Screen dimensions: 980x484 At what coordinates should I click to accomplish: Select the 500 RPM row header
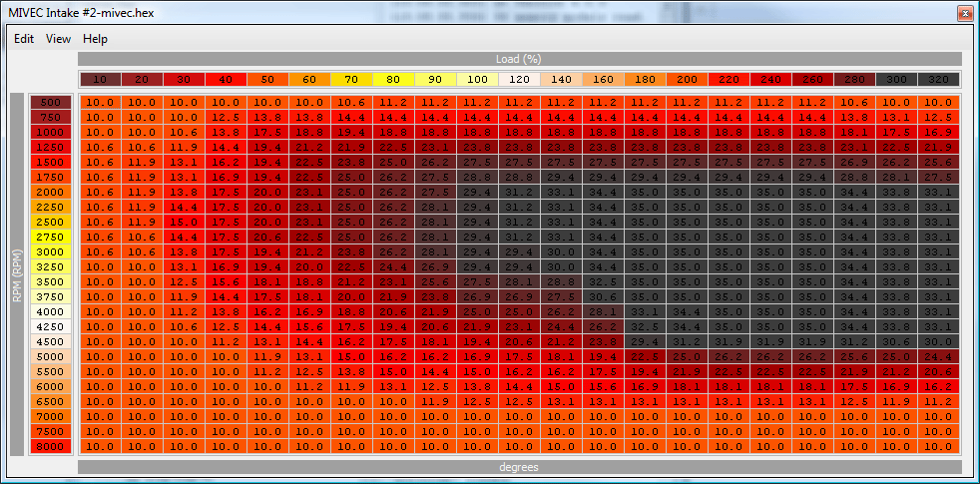[x=51, y=102]
